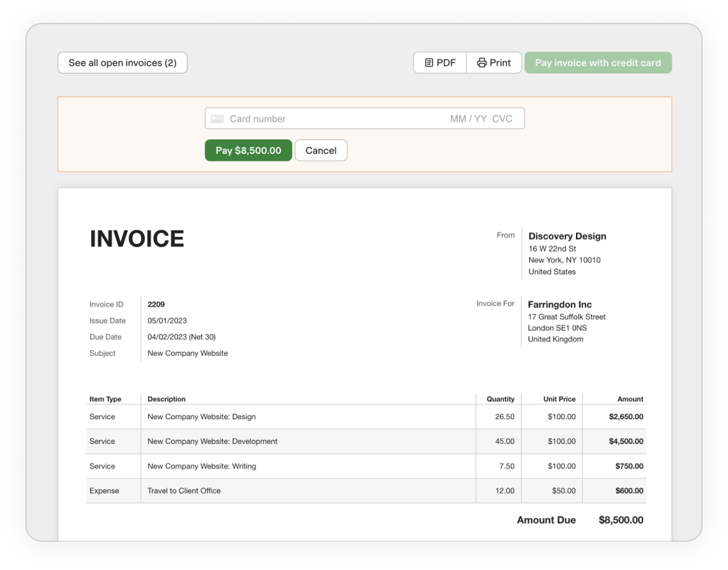Click the Print printer icon

[x=481, y=62]
